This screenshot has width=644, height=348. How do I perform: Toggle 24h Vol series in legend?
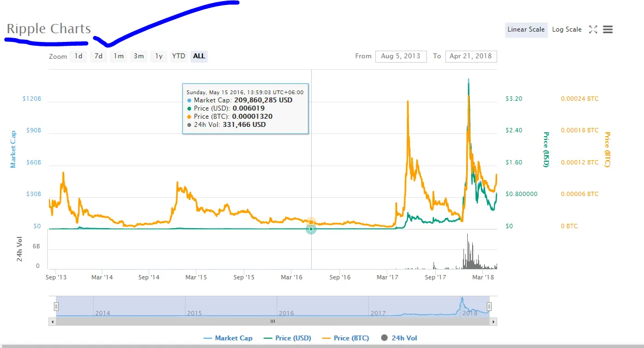(x=399, y=338)
